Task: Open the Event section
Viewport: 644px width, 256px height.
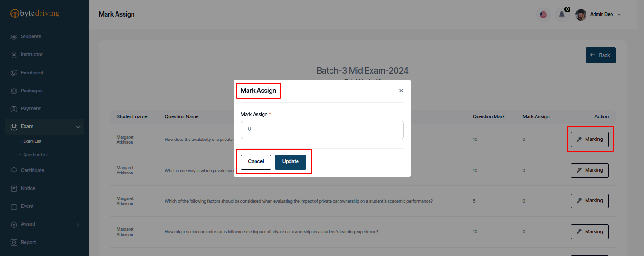Action: [27, 206]
